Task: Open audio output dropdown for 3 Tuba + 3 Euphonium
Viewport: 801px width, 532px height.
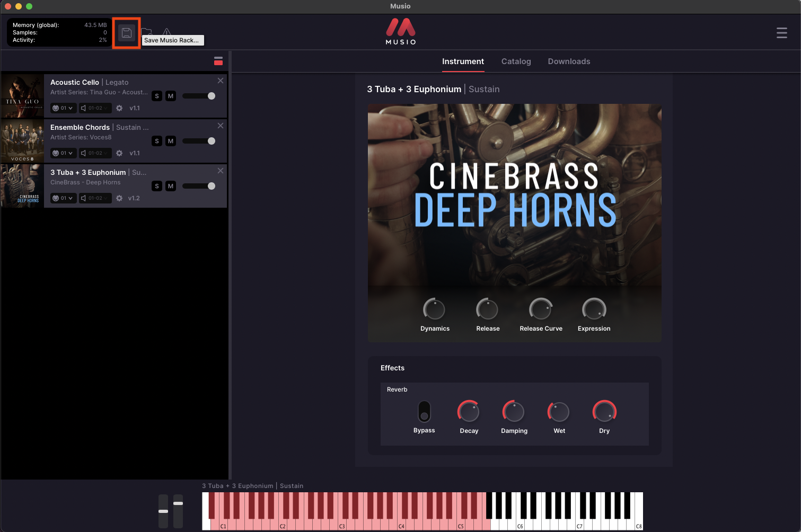Action: [x=95, y=198]
